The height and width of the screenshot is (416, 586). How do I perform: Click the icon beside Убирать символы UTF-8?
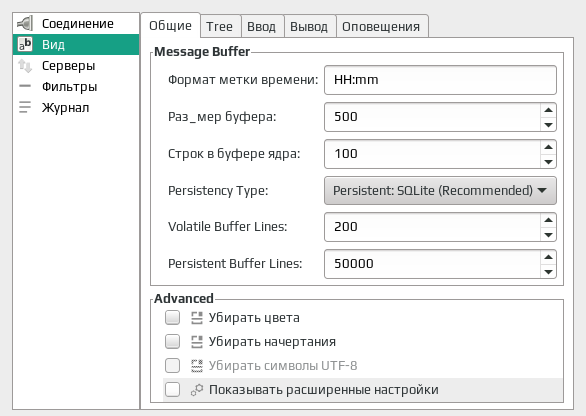point(197,366)
